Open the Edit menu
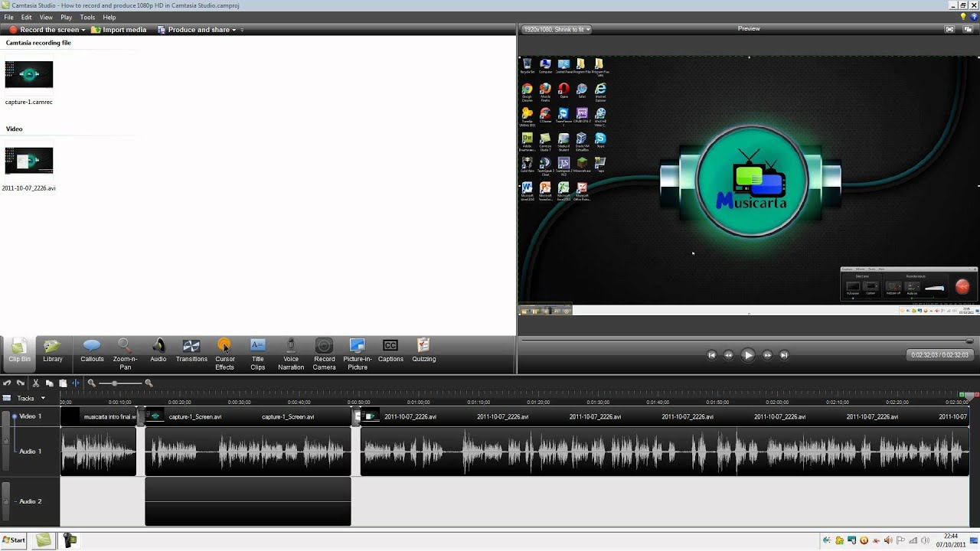This screenshot has height=551, width=980. (27, 17)
